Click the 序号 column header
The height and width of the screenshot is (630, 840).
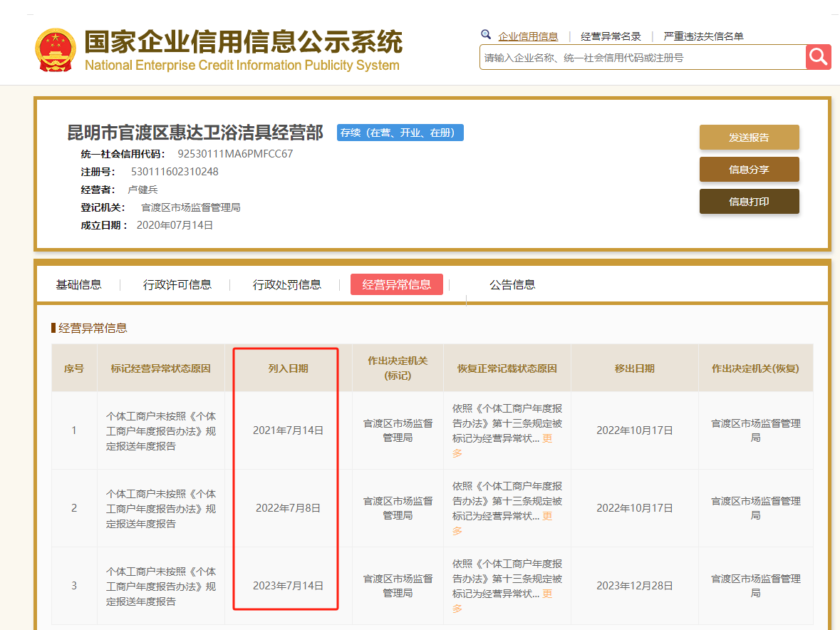pos(74,368)
